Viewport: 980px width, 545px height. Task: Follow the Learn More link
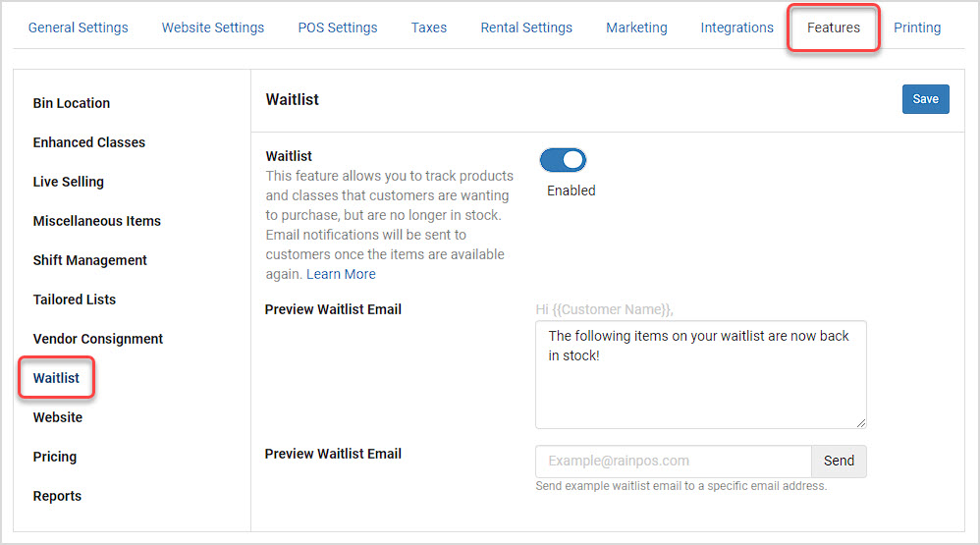point(341,274)
